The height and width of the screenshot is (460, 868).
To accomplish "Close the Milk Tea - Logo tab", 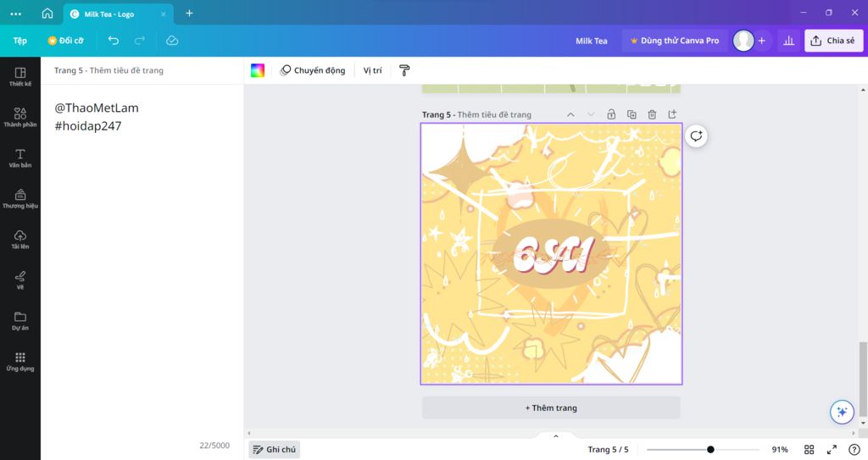I will (x=164, y=14).
